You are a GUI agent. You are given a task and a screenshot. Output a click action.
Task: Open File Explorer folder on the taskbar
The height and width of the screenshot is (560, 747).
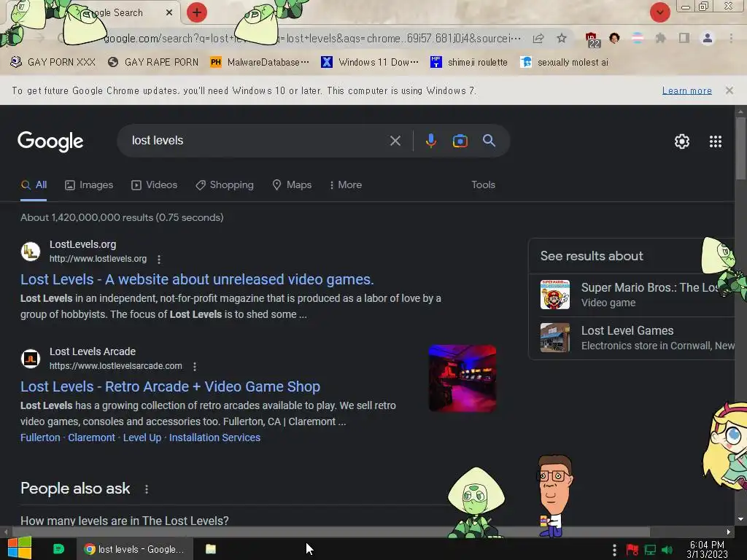point(211,549)
